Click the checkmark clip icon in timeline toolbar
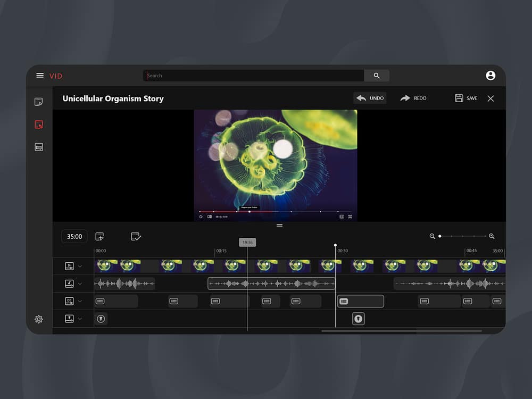This screenshot has width=532, height=399. click(x=136, y=237)
